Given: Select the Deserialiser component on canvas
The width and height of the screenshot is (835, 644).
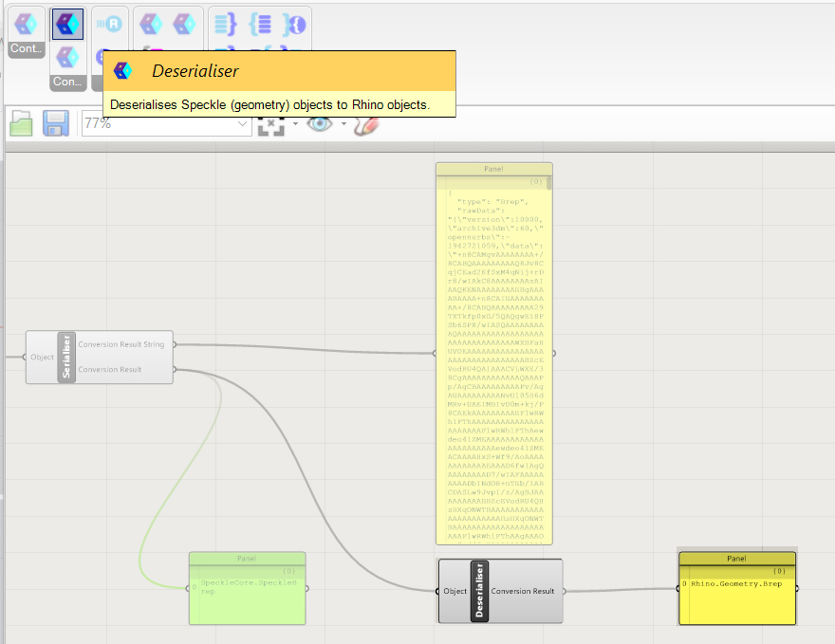Looking at the screenshot, I should 479,591.
